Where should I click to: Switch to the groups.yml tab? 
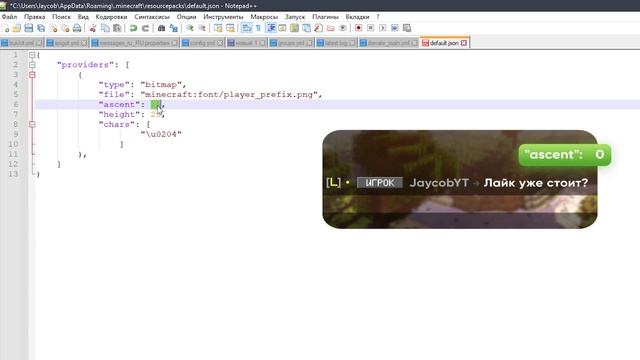tap(291, 43)
